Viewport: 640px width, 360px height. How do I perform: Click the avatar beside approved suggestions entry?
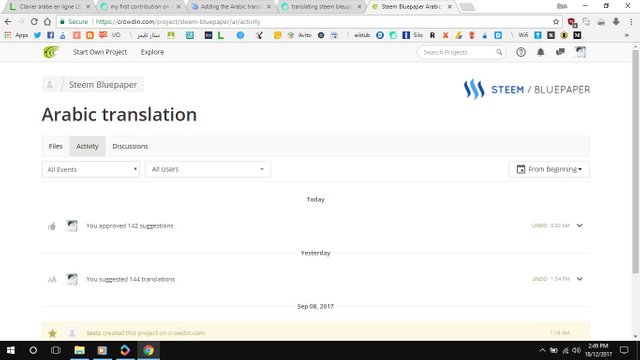tap(72, 226)
